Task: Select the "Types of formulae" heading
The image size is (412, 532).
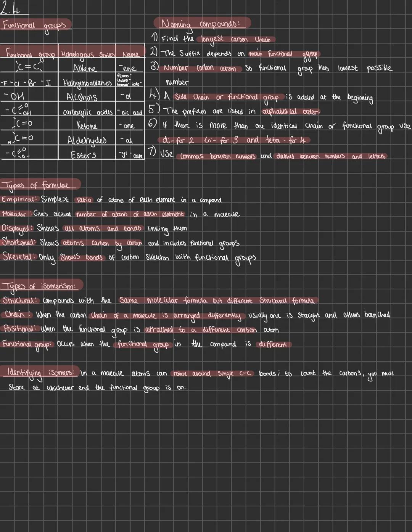Action: pyautogui.click(x=39, y=185)
